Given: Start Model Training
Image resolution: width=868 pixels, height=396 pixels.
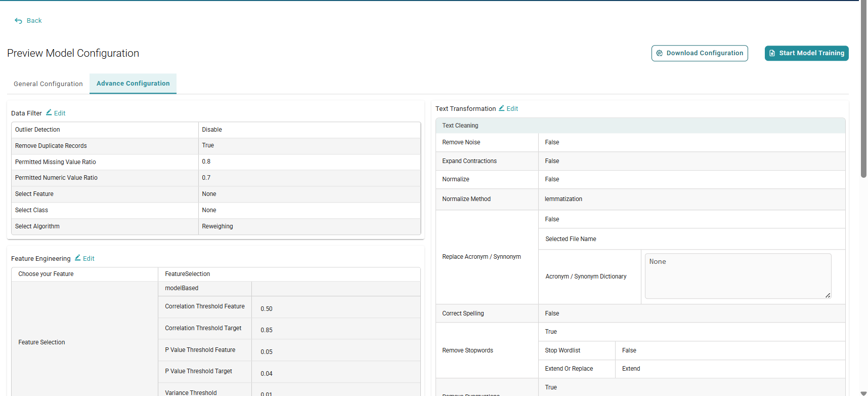Looking at the screenshot, I should pos(807,53).
